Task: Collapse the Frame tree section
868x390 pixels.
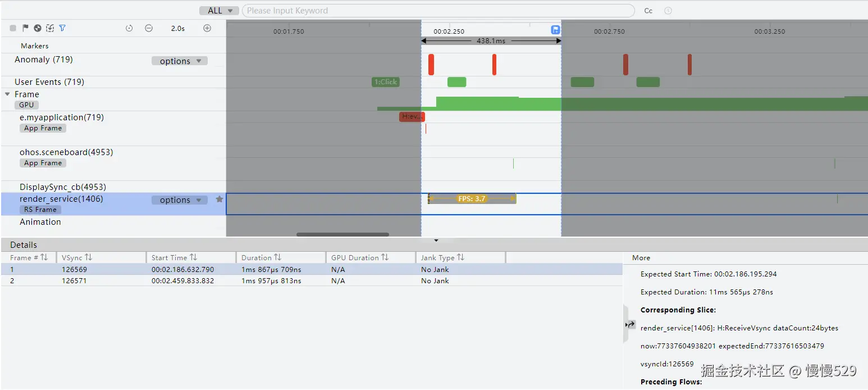Action: (8, 94)
